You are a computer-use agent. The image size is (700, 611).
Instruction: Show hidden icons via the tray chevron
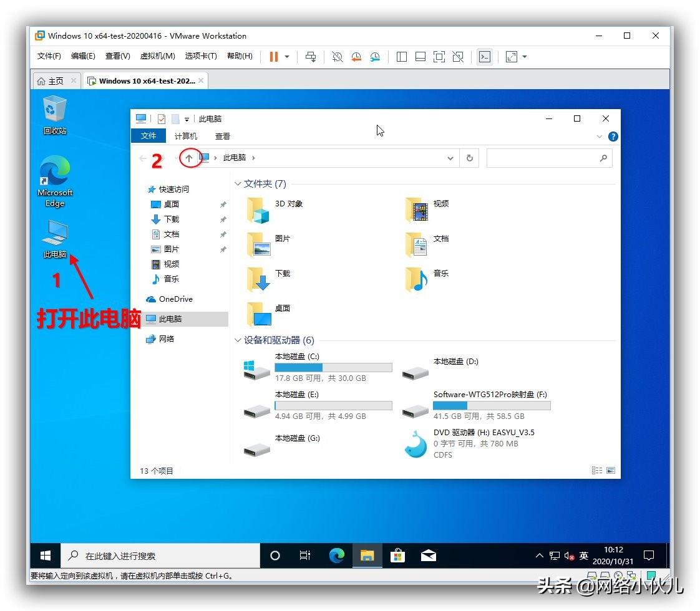click(x=539, y=555)
